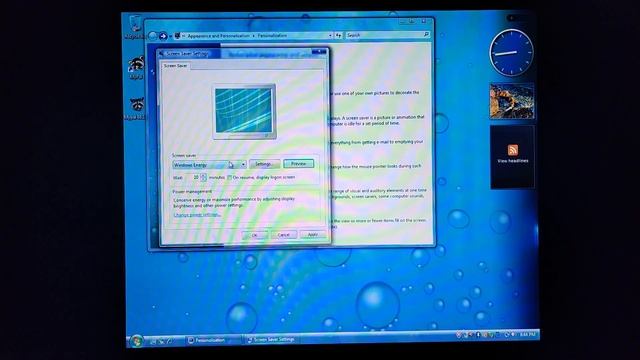Open the Recycle Bin desktop icon
The image size is (640, 360).
click(x=135, y=27)
